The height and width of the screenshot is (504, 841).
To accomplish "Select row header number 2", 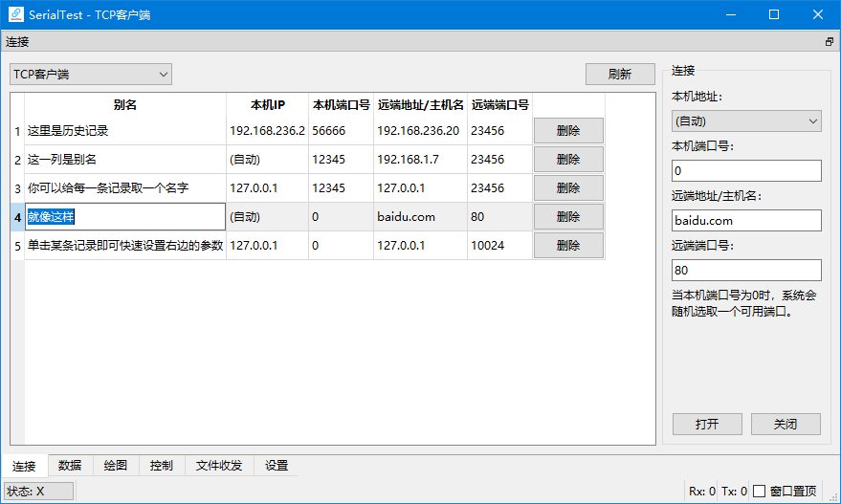I will (17, 160).
